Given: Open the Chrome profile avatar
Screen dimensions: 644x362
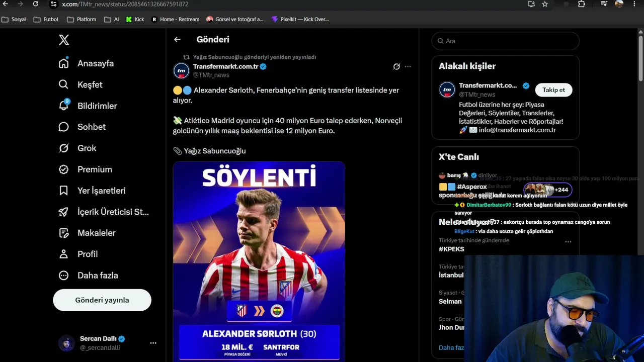Looking at the screenshot, I should click(x=619, y=4).
